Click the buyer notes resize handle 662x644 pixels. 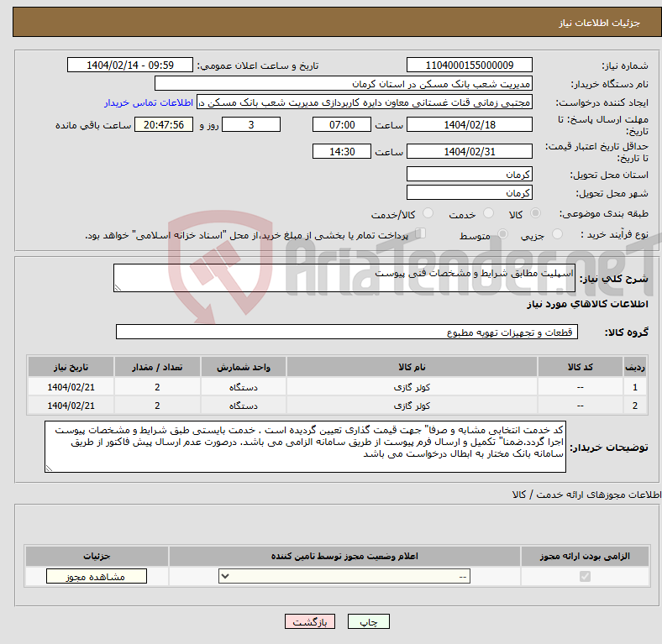pyautogui.click(x=49, y=468)
